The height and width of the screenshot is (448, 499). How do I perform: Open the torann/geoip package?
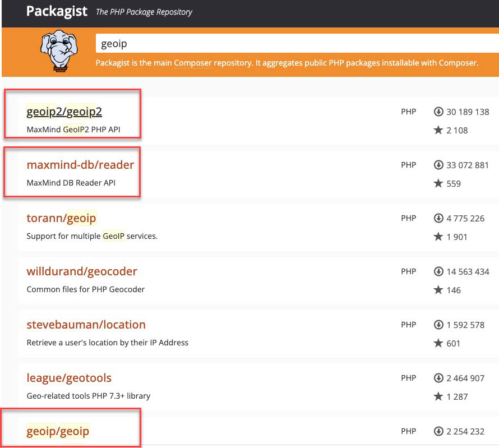click(x=61, y=218)
